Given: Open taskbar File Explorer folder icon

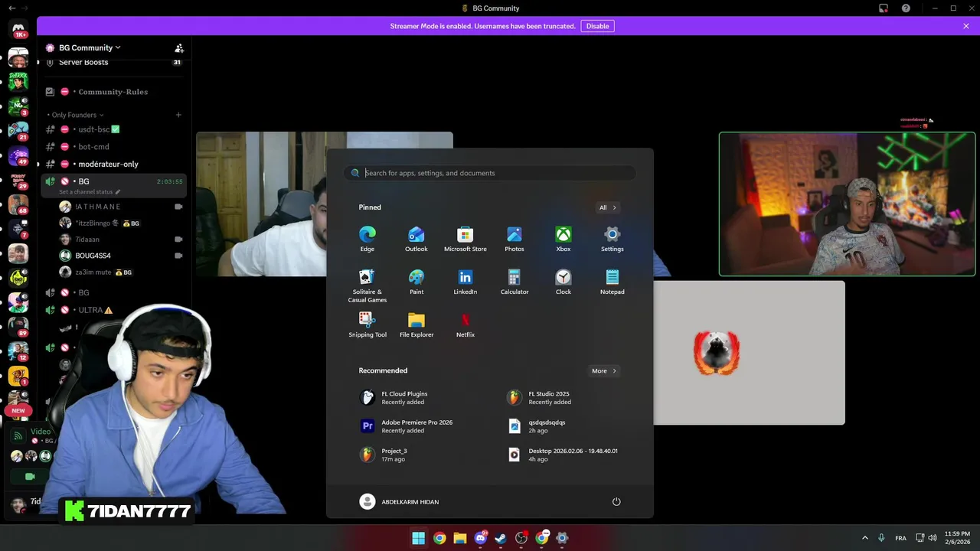Looking at the screenshot, I should 460,538.
